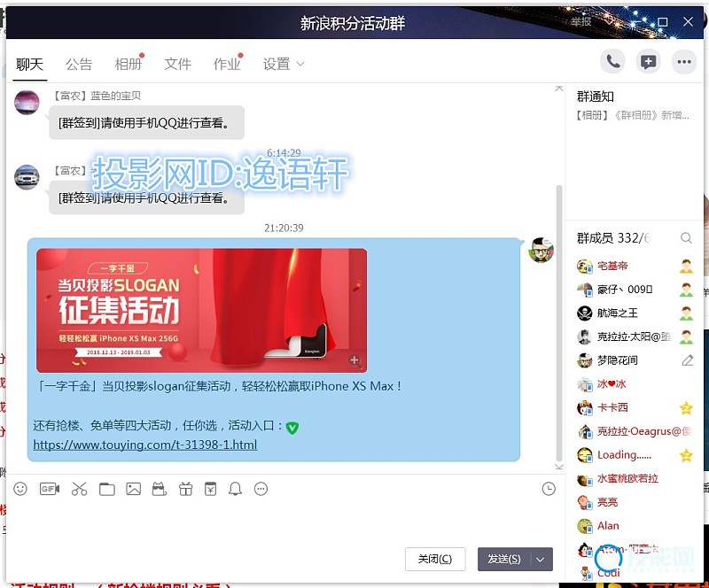Click the 发送(S) button
Screen dimensions: 709x588
(x=504, y=559)
